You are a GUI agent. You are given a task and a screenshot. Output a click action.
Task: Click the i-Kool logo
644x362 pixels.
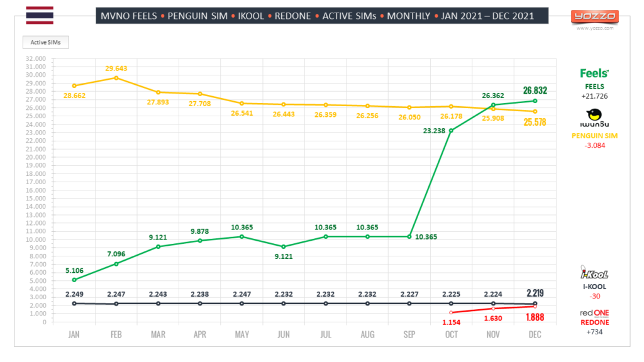point(594,273)
